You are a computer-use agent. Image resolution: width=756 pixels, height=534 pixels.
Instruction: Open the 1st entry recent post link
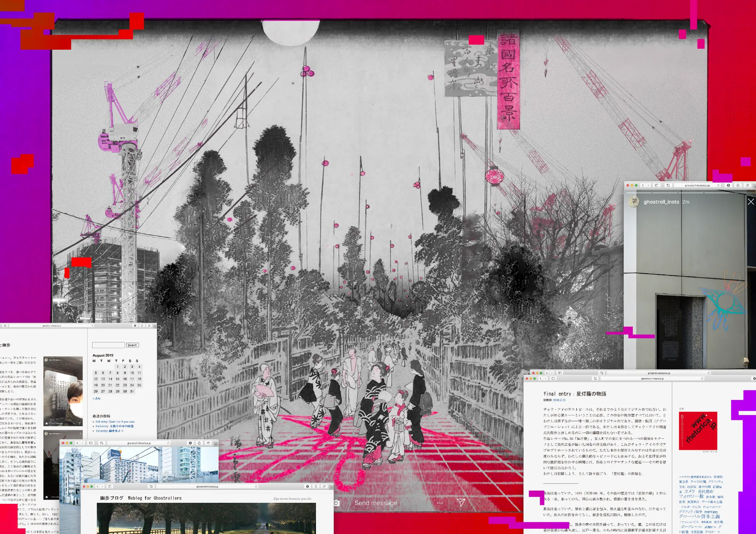coord(109,431)
